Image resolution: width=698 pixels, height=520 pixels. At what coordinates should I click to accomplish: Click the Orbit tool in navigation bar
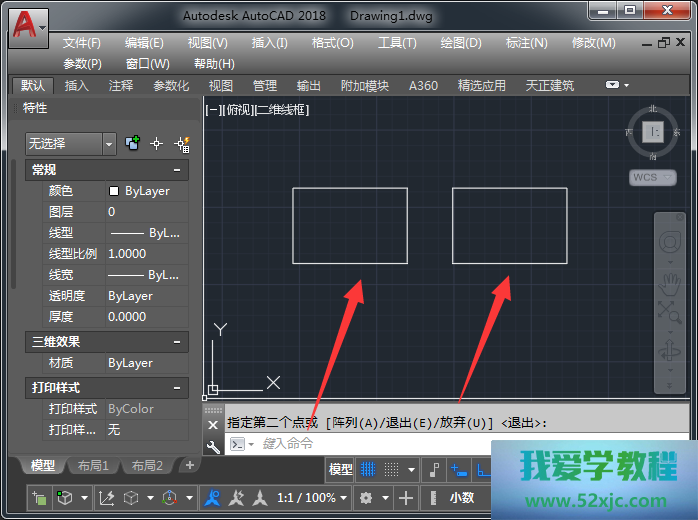pyautogui.click(x=669, y=352)
